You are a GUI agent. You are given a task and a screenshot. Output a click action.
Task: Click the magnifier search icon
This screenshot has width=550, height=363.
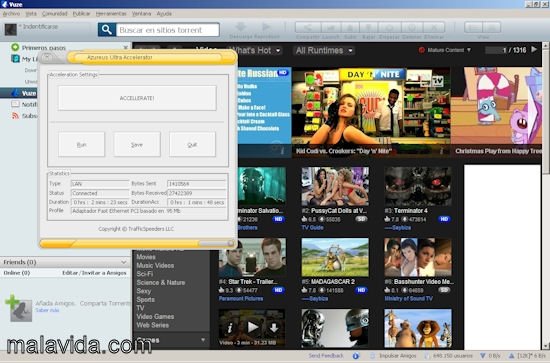click(107, 30)
